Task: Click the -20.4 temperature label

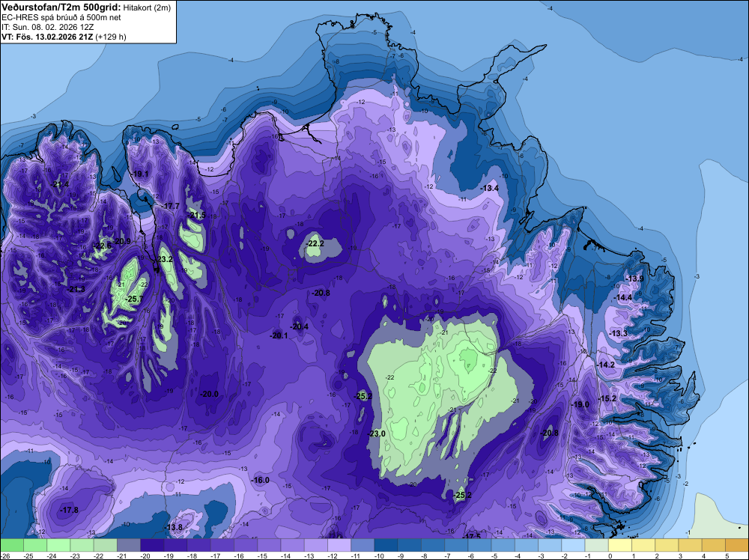Action: point(300,326)
